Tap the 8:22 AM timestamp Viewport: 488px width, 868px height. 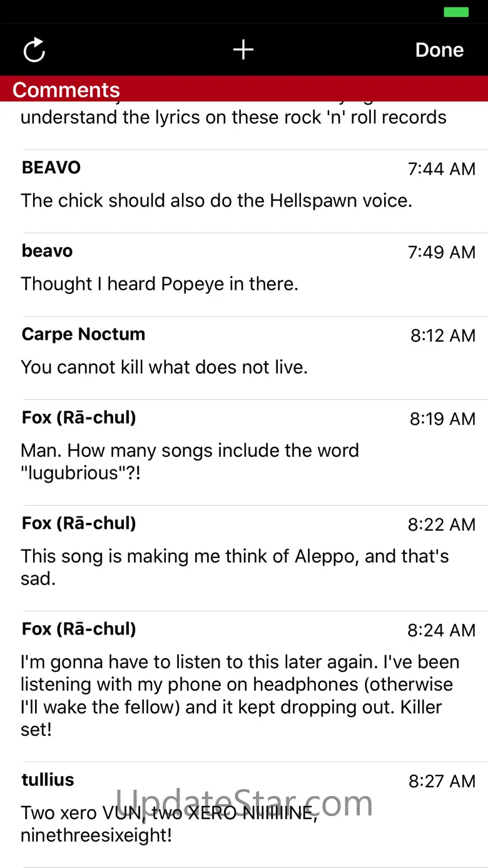click(x=442, y=524)
